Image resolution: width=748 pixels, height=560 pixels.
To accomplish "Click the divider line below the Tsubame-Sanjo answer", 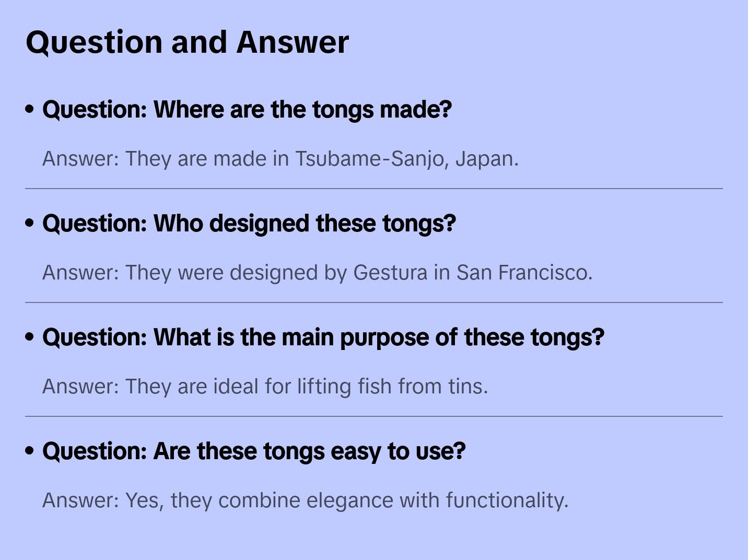I will pyautogui.click(x=374, y=189).
